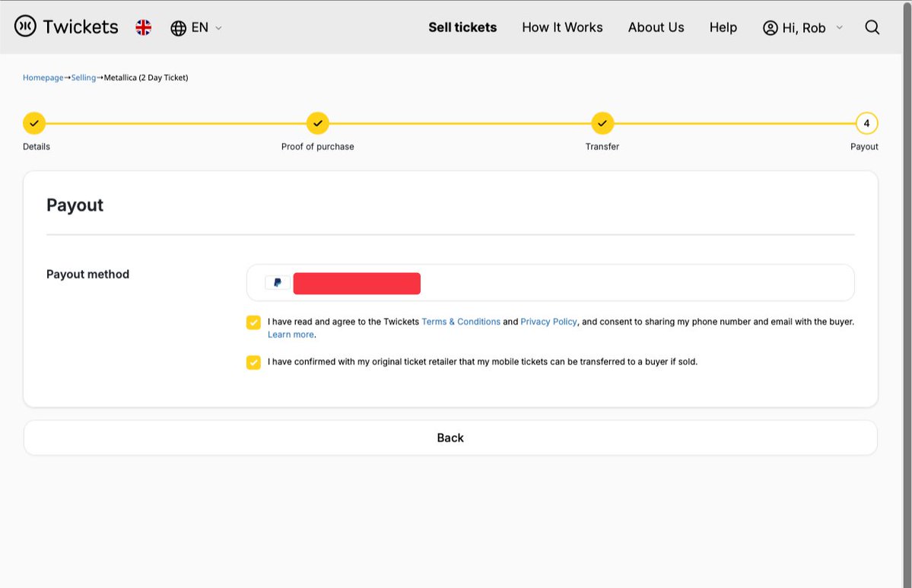Click the search magnifier icon
The height and width of the screenshot is (588, 912).
(x=872, y=27)
